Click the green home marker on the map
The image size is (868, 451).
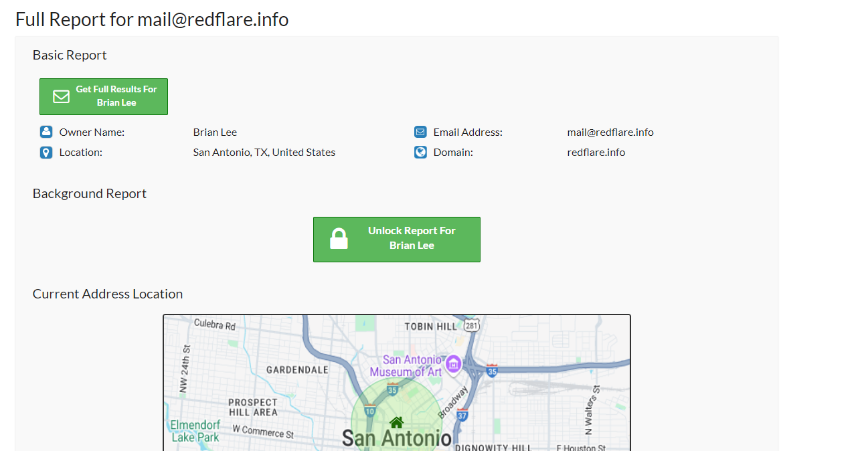click(x=396, y=422)
